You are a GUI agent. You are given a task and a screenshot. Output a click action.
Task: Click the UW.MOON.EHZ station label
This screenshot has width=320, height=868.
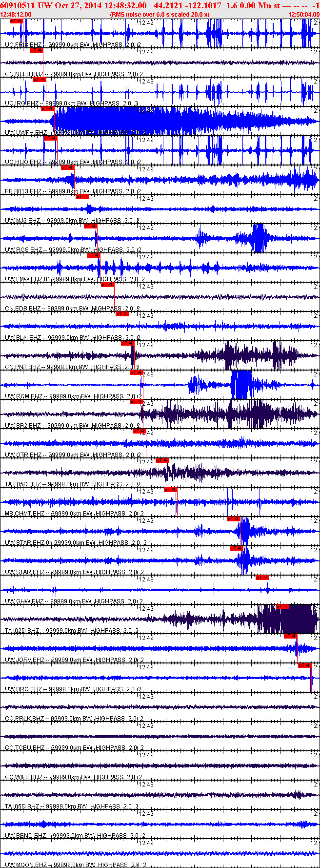[x=24, y=865]
